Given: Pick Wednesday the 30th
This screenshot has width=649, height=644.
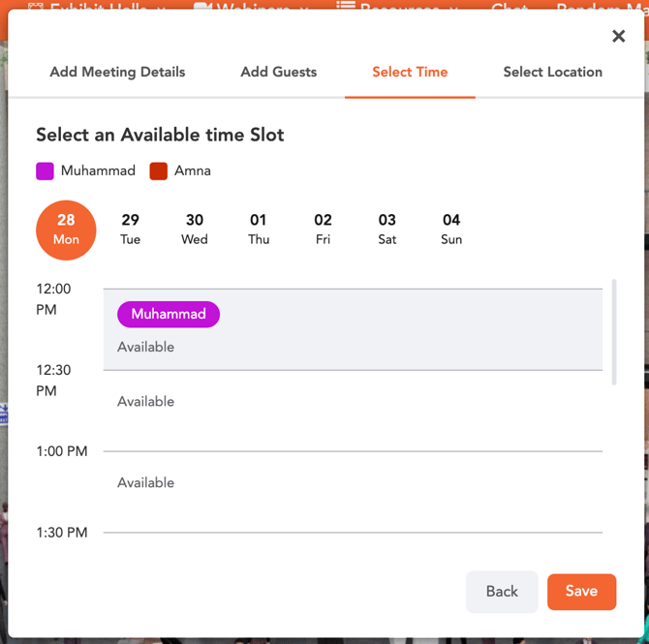Looking at the screenshot, I should click(195, 230).
